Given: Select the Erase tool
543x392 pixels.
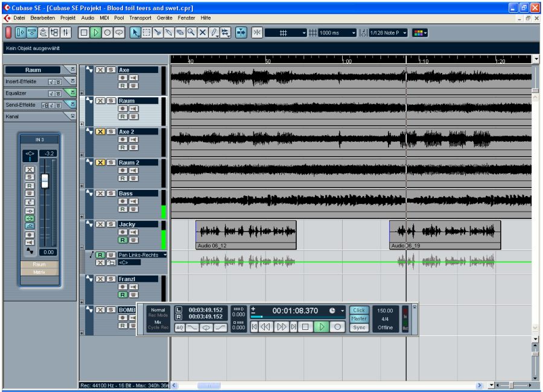Looking at the screenshot, I should tap(180, 33).
